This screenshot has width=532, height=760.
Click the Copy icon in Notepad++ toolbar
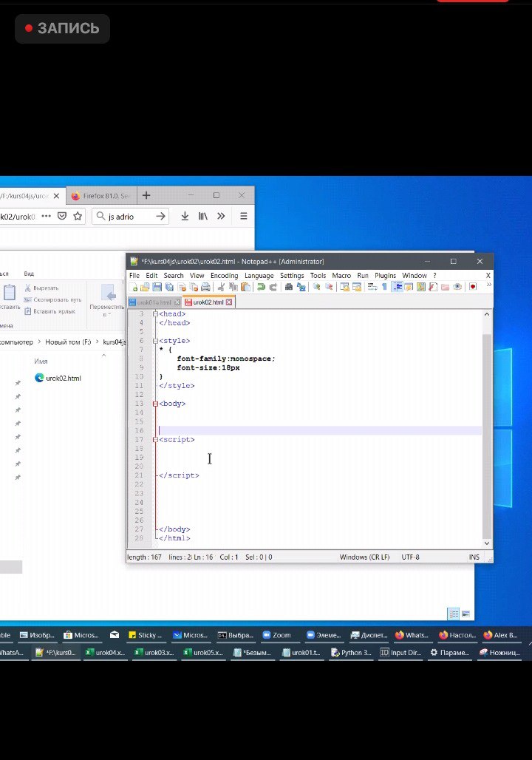(233, 287)
